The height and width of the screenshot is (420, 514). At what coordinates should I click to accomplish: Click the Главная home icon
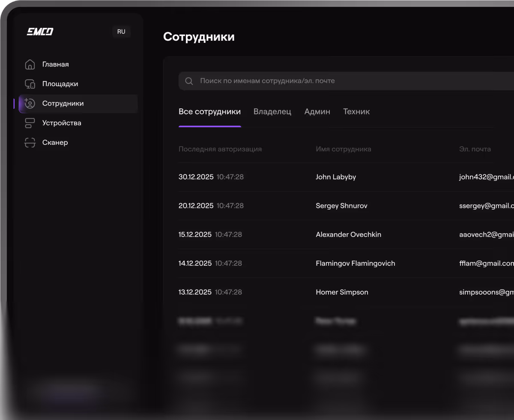30,64
